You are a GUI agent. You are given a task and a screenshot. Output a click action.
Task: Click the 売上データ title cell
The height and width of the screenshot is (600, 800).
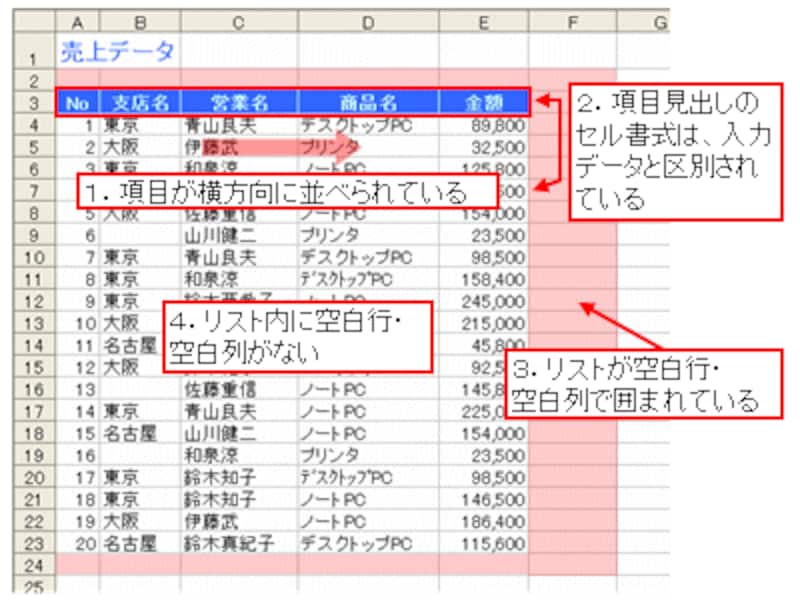[x=118, y=49]
